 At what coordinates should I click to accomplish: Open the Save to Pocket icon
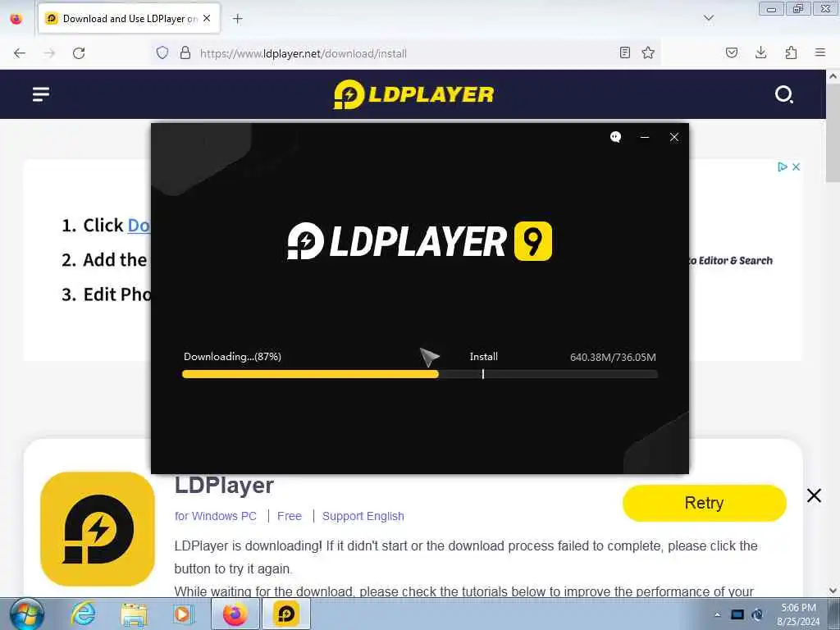731,52
